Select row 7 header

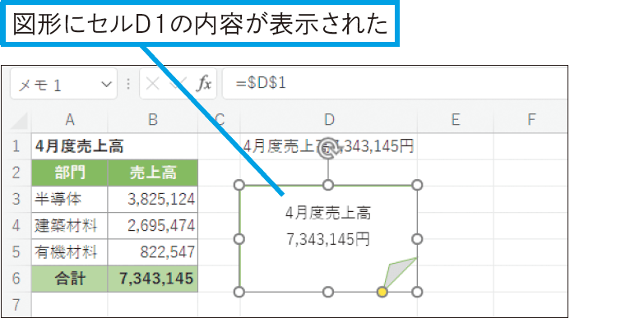(x=16, y=305)
